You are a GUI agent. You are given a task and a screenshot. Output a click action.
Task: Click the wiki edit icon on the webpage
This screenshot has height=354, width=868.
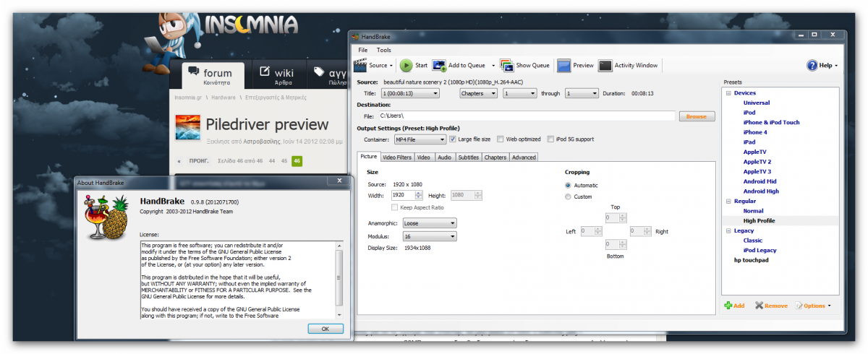click(265, 72)
